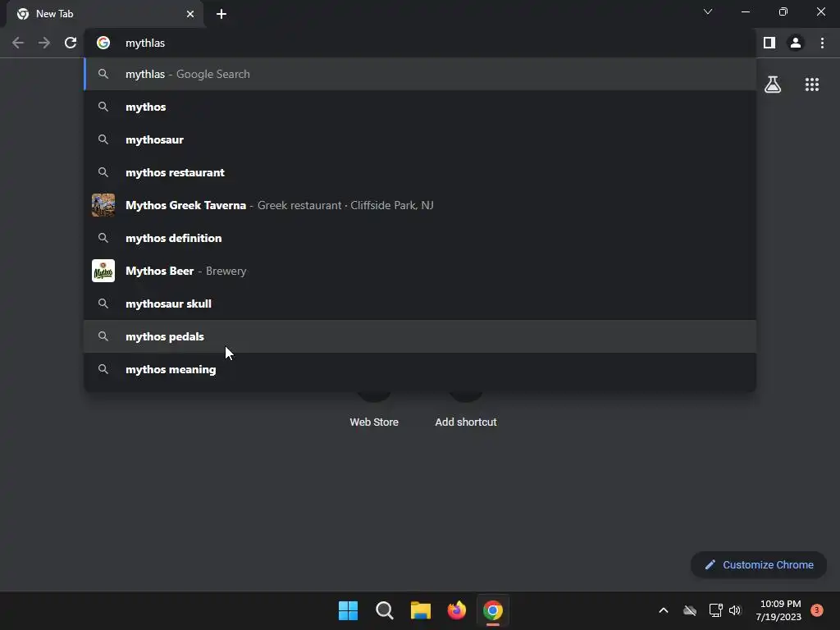This screenshot has width=840, height=630.
Task: Click the Chrome taskbar icon
Action: pyautogui.click(x=493, y=610)
